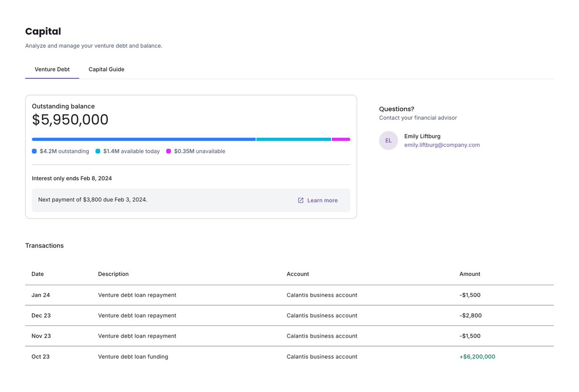579x392 pixels.
Task: Select the Amount column header
Action: [470, 274]
